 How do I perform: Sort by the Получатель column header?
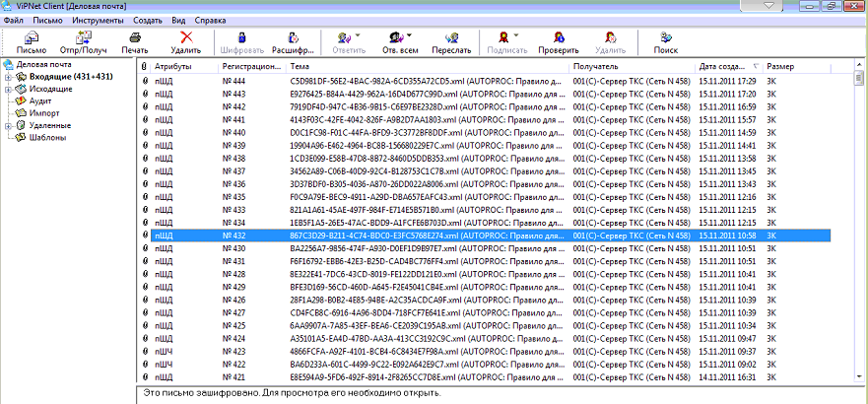click(x=632, y=66)
